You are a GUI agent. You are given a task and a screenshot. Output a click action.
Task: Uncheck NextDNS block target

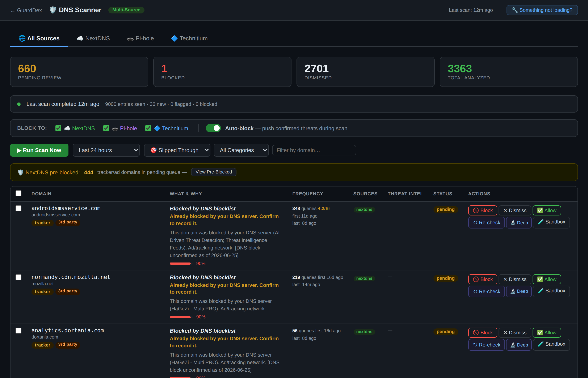[x=58, y=128]
